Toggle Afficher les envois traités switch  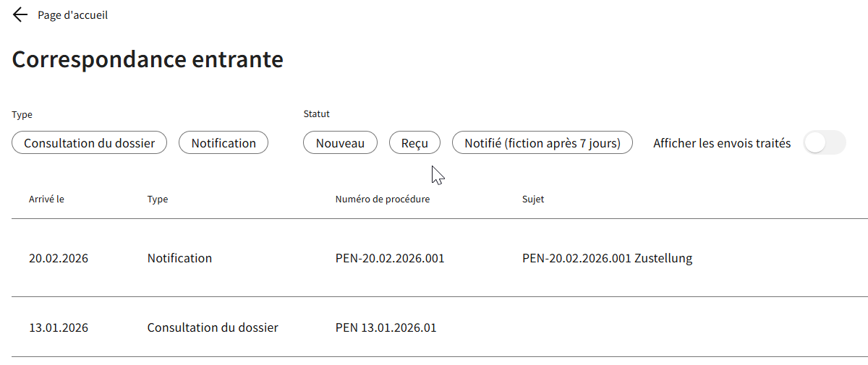point(825,143)
